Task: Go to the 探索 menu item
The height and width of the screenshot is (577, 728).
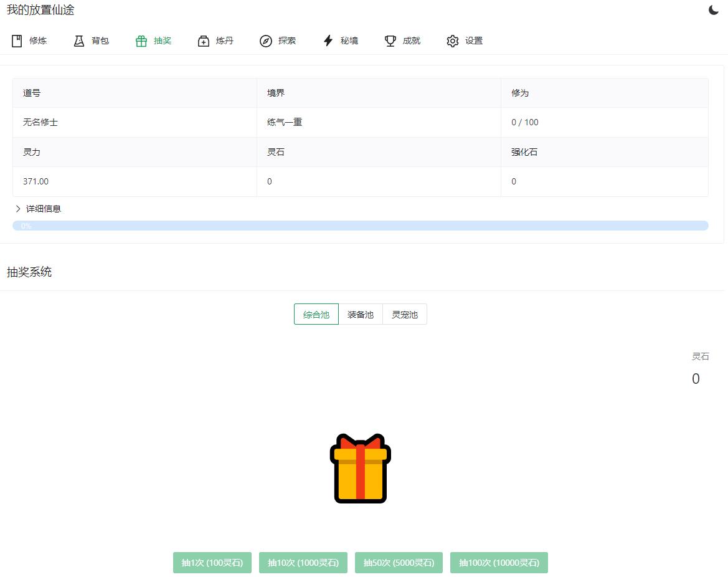Action: (x=278, y=41)
